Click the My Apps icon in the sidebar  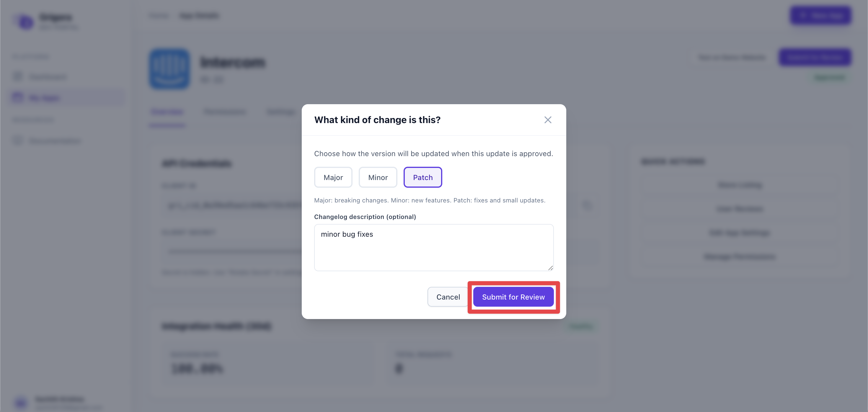17,97
